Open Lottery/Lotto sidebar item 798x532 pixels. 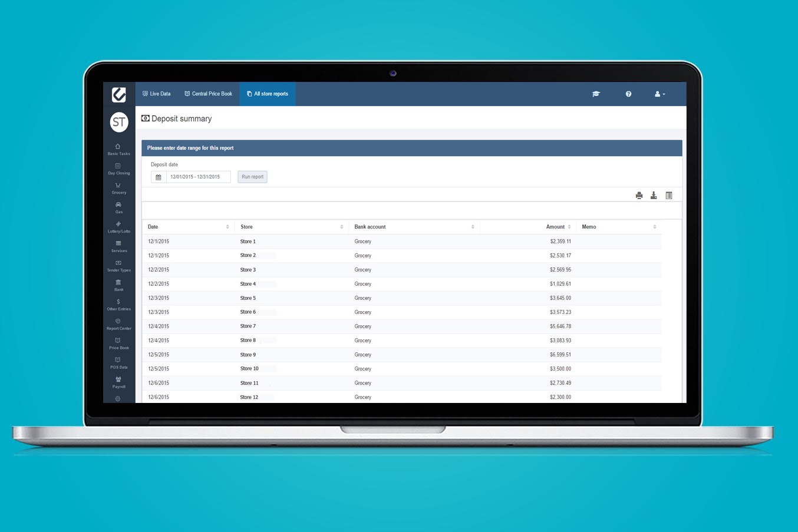pos(118,226)
